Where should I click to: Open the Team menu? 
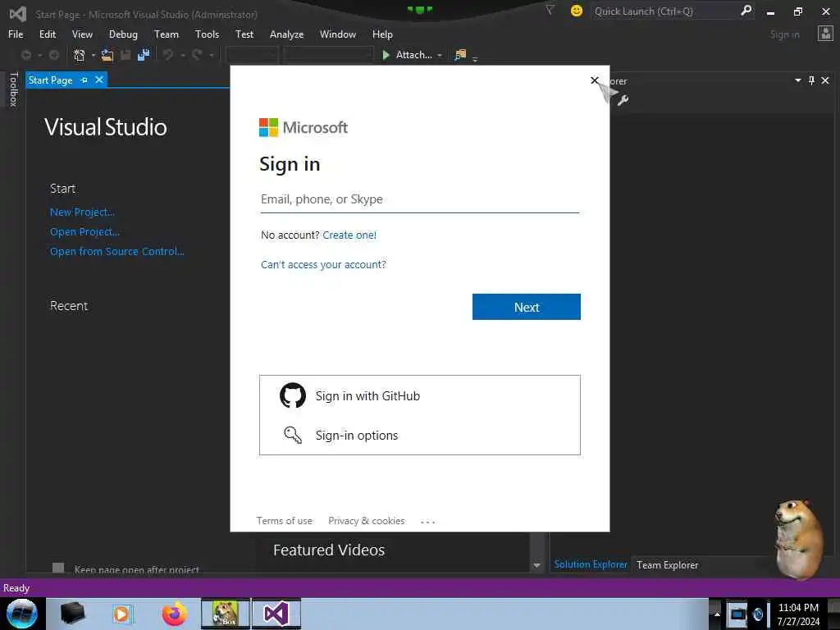(x=167, y=34)
